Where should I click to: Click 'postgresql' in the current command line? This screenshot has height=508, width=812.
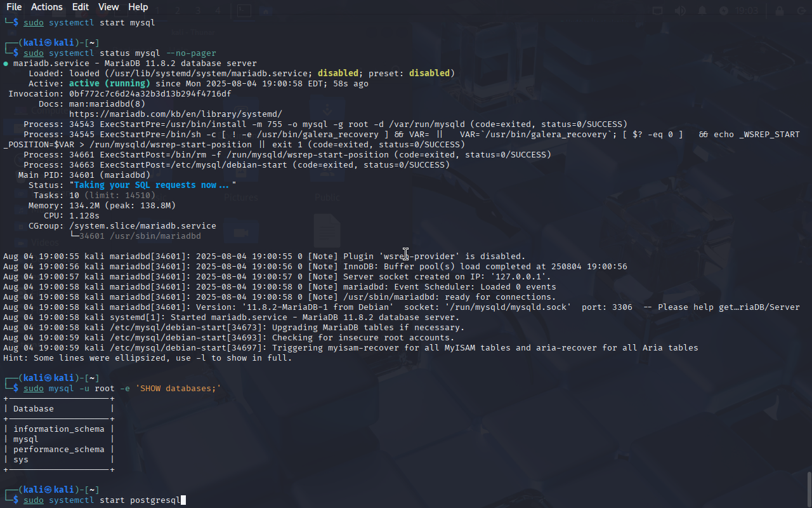(155, 500)
